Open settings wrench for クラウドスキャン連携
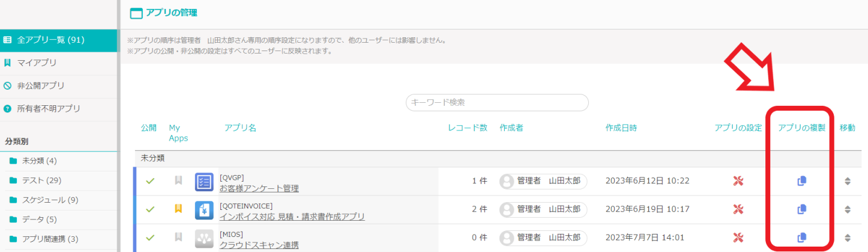This screenshot has height=252, width=868. [x=738, y=238]
